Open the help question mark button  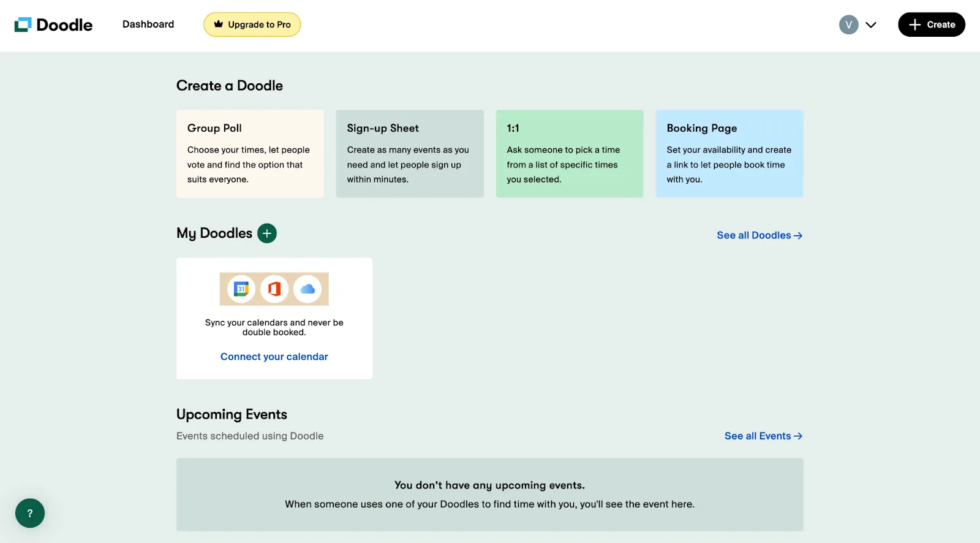click(x=30, y=513)
